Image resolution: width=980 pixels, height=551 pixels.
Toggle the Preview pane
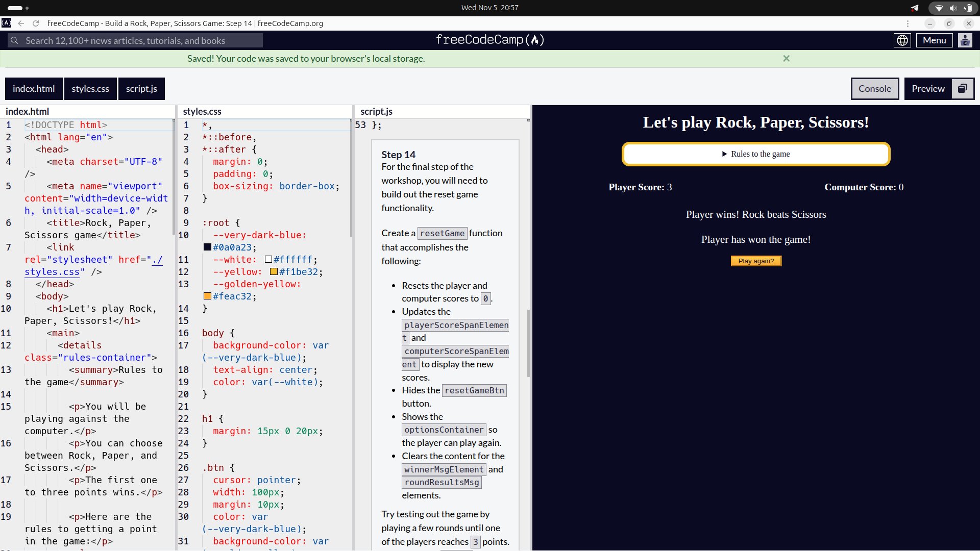tap(927, 89)
